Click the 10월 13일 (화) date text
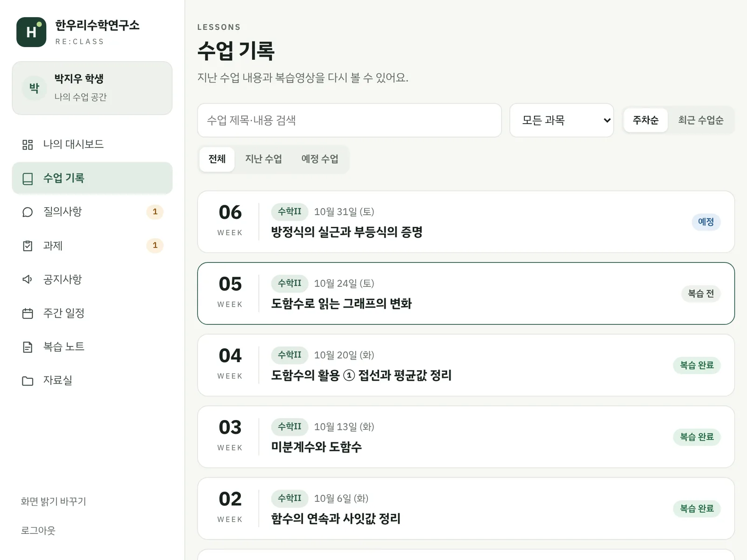Screen dimensions: 747x560 (x=344, y=427)
